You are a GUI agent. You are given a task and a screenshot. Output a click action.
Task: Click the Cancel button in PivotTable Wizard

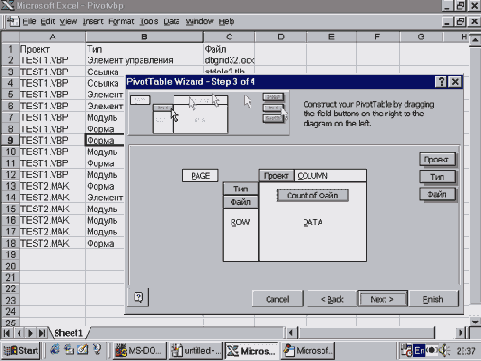tap(277, 299)
